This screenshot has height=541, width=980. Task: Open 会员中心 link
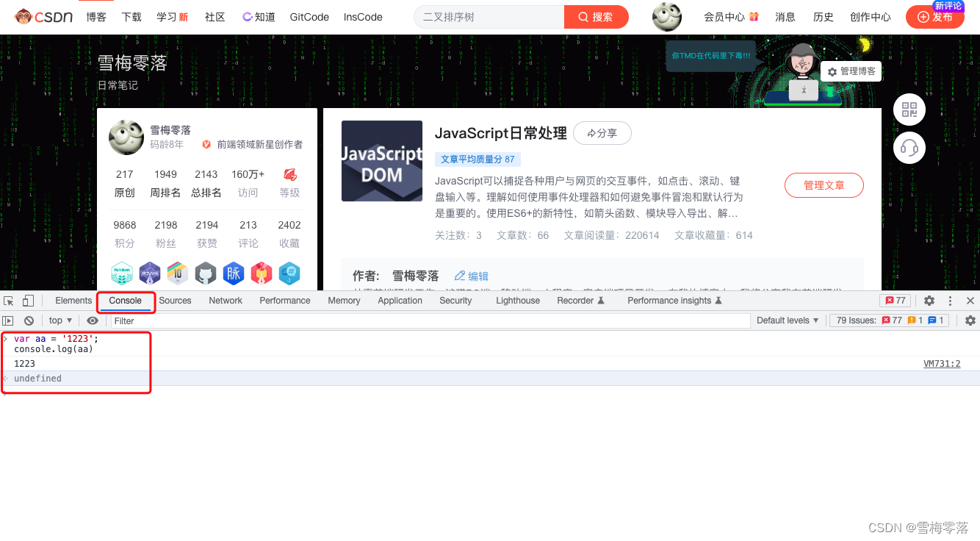[731, 17]
